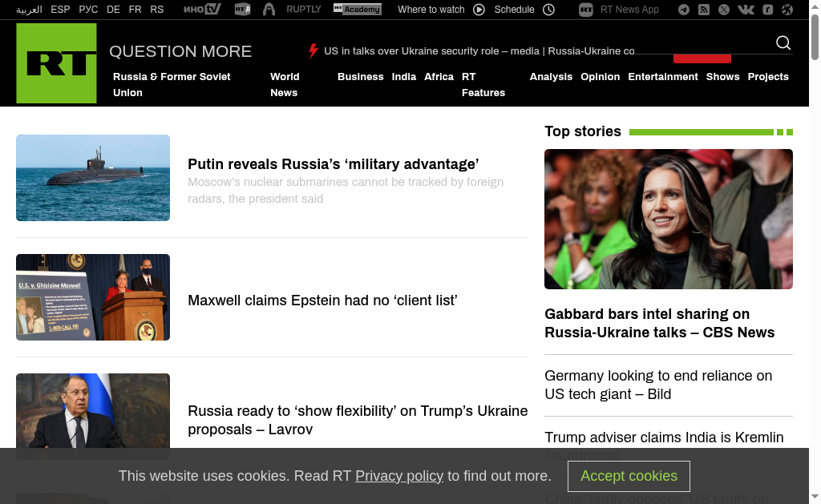Click the Accept cookies button
The width and height of the screenshot is (821, 504).
(629, 476)
